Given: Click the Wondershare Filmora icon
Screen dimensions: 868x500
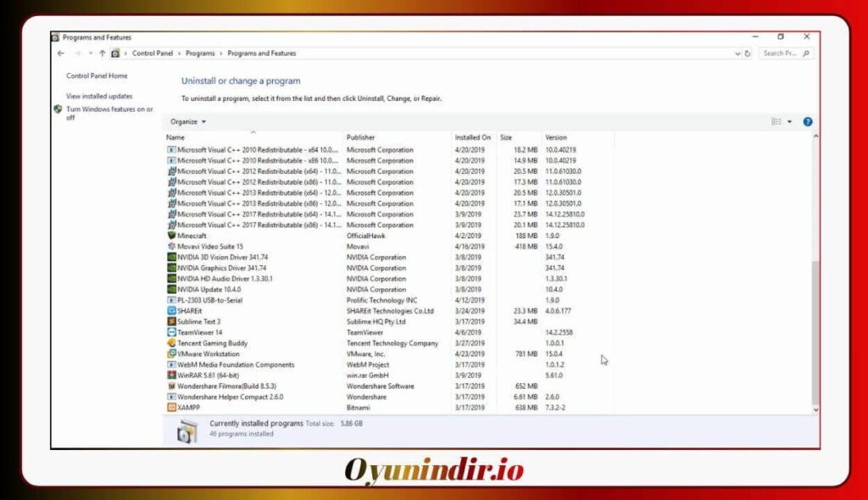Looking at the screenshot, I should [x=171, y=386].
